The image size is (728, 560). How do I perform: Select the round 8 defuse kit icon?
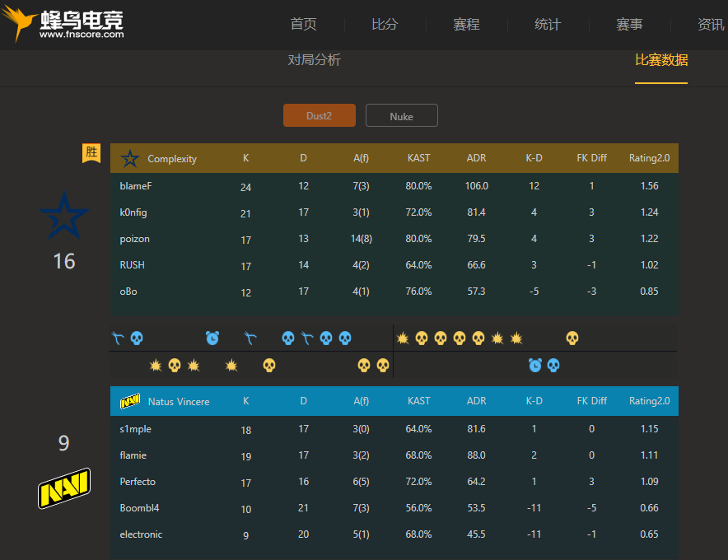click(250, 338)
